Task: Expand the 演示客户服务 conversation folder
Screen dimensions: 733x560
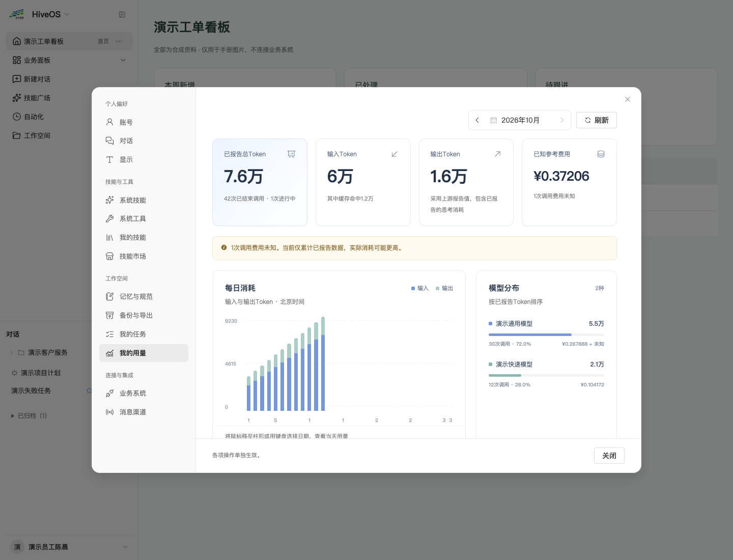Action: click(x=12, y=353)
